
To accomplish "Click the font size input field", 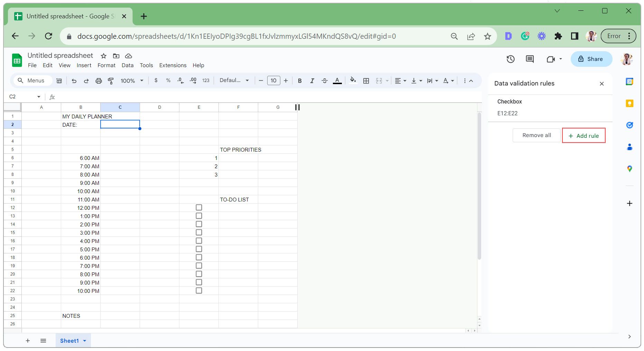I will 273,81.
